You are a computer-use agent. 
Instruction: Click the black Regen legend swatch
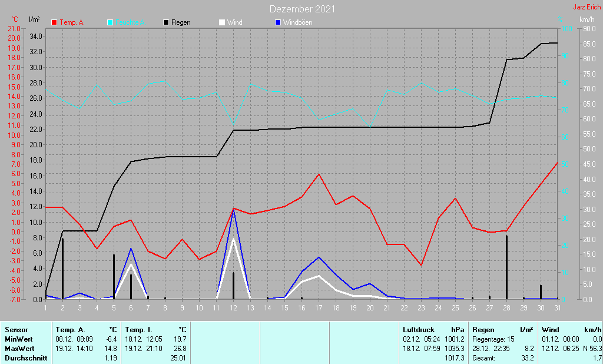166,22
